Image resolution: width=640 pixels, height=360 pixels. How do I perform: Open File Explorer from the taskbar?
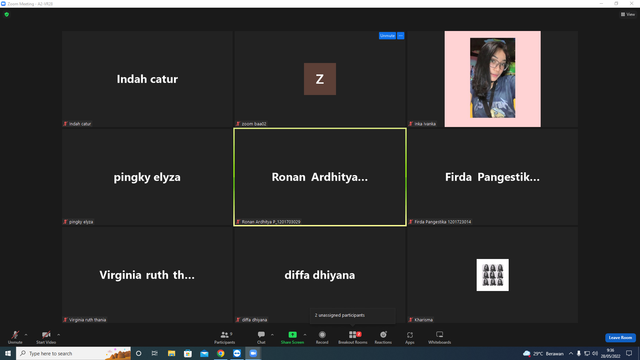(x=171, y=353)
